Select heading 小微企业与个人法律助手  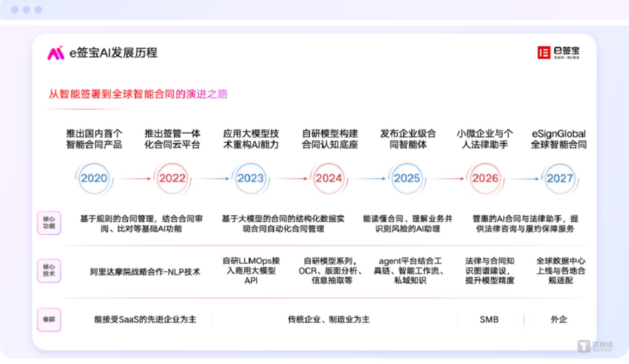tap(485, 139)
